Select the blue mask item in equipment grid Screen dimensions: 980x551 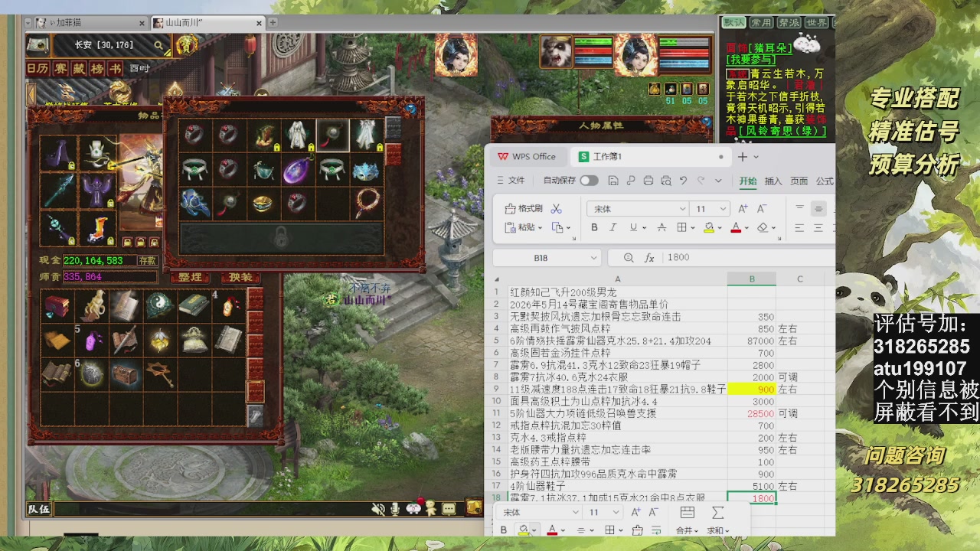tap(365, 170)
